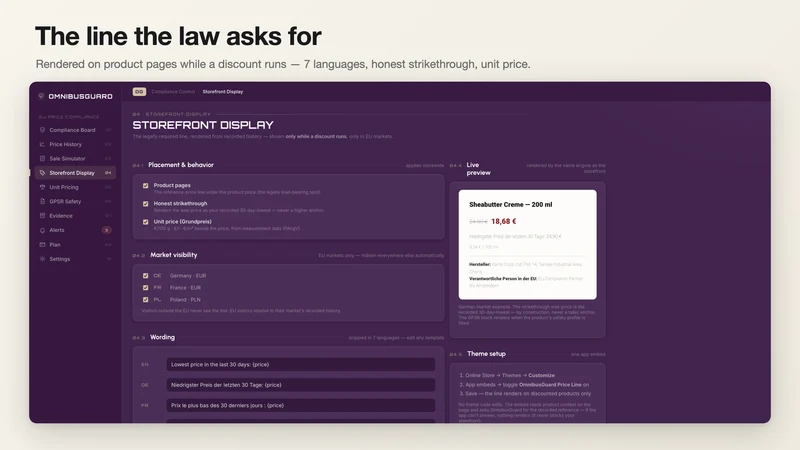Open Settings via its gear icon
Viewport: 800px width, 450px height.
point(42,259)
